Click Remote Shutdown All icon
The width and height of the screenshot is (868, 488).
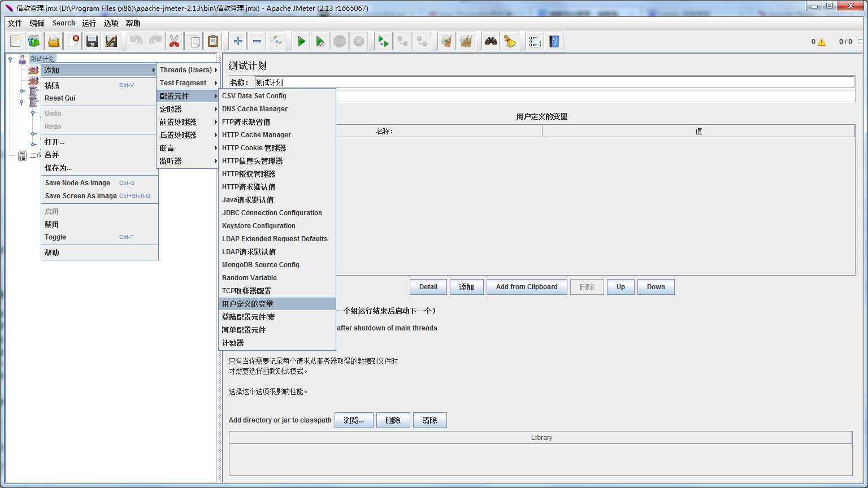(422, 41)
